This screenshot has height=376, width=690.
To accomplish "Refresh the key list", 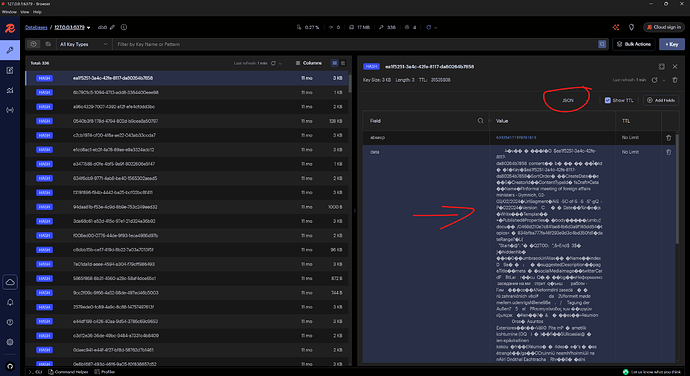I will (273, 63).
